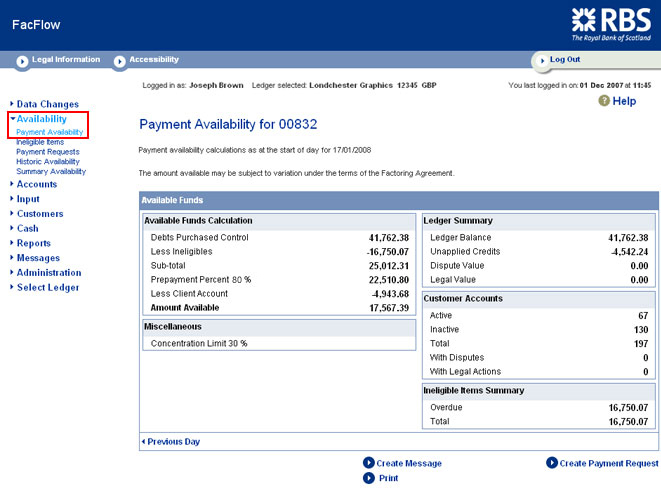Click the Help question mark icon

coord(603,101)
